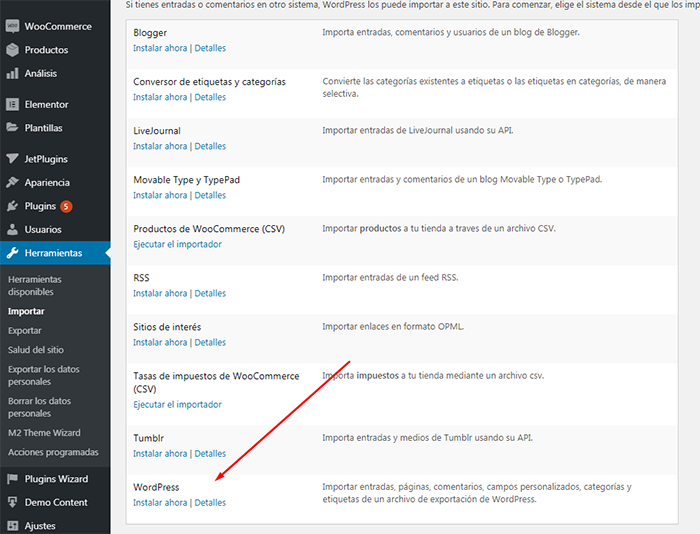Viewport: 700px width, 534px height.
Task: Click the Apariencia brush icon
Action: pyautogui.click(x=12, y=182)
